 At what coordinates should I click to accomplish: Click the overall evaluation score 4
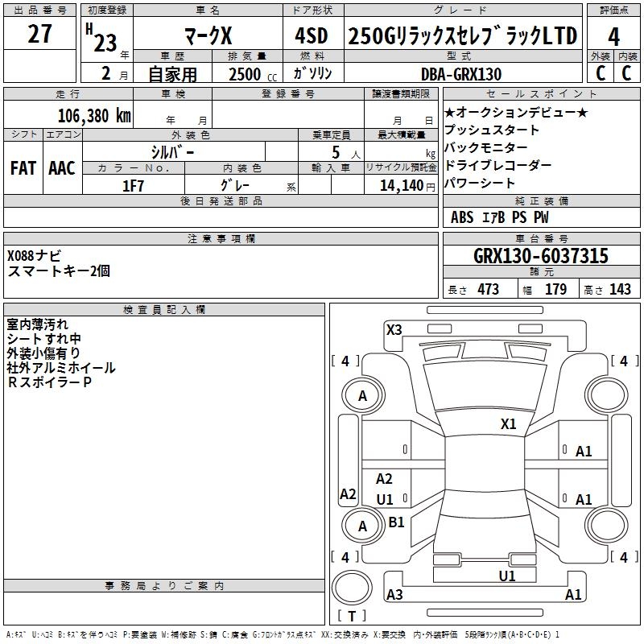coord(613,36)
